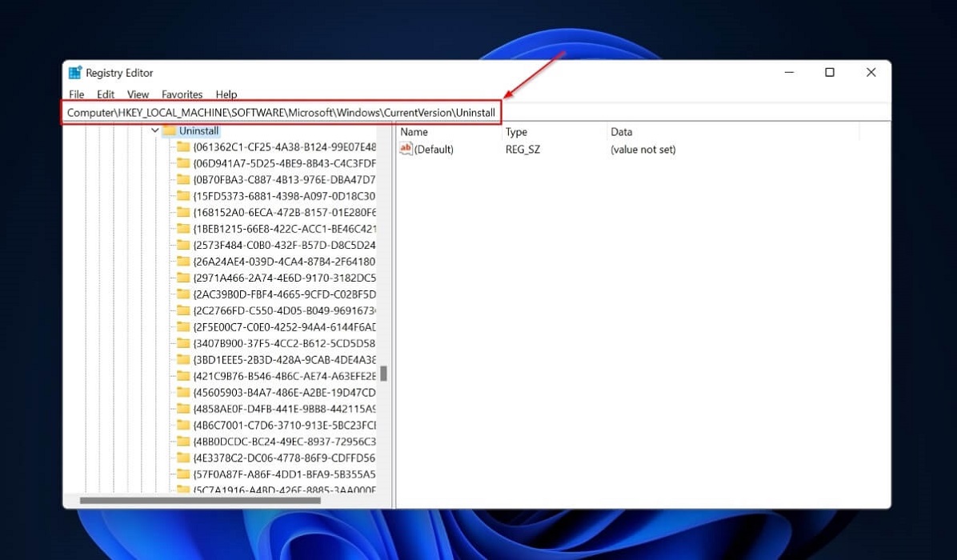The image size is (957, 560).
Task: Click the vertical scrollbar of the key tree
Action: click(x=384, y=374)
